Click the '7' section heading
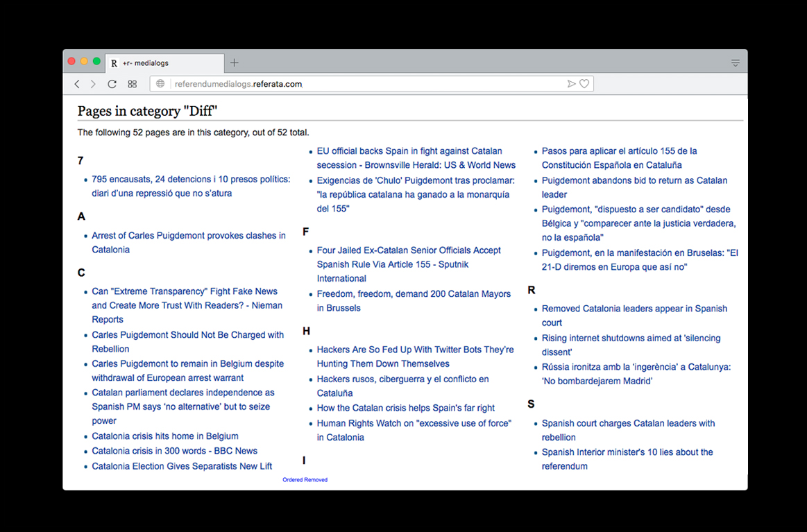The image size is (807, 532). [80, 160]
